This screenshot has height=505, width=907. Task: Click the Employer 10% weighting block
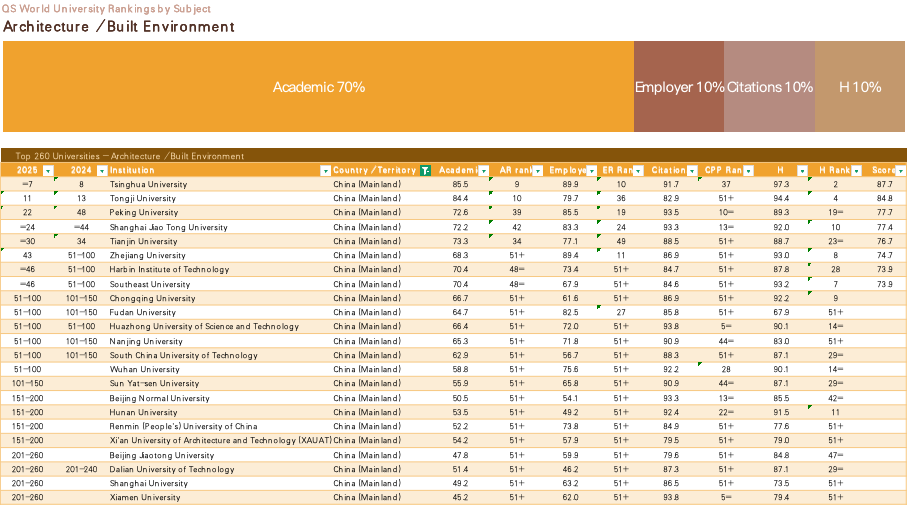(x=679, y=87)
